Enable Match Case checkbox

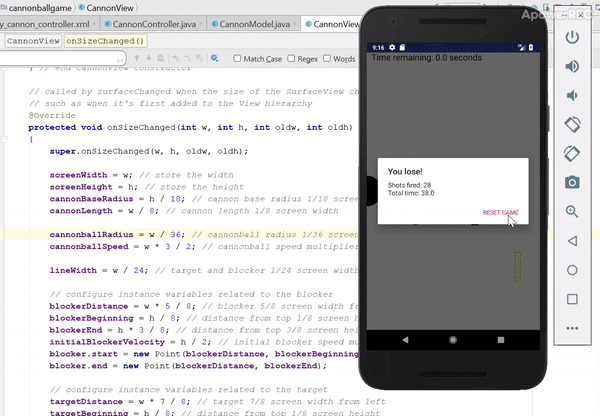pos(237,58)
